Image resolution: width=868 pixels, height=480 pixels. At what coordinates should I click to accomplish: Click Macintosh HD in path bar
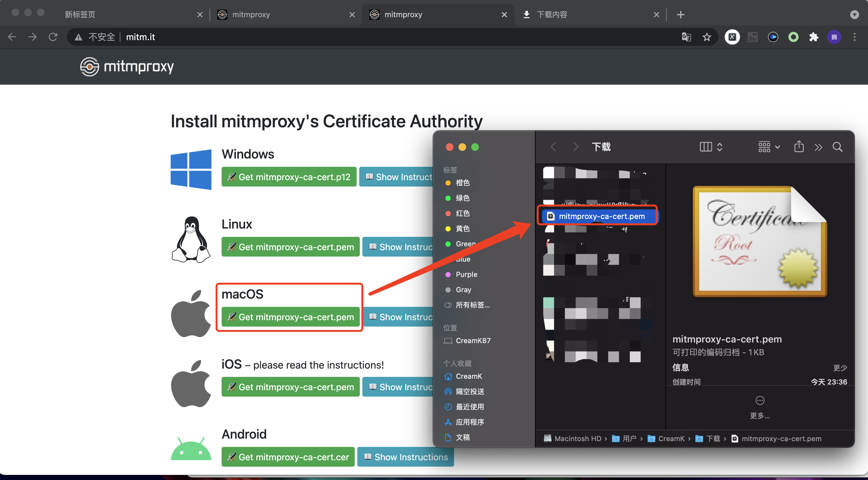(x=573, y=439)
